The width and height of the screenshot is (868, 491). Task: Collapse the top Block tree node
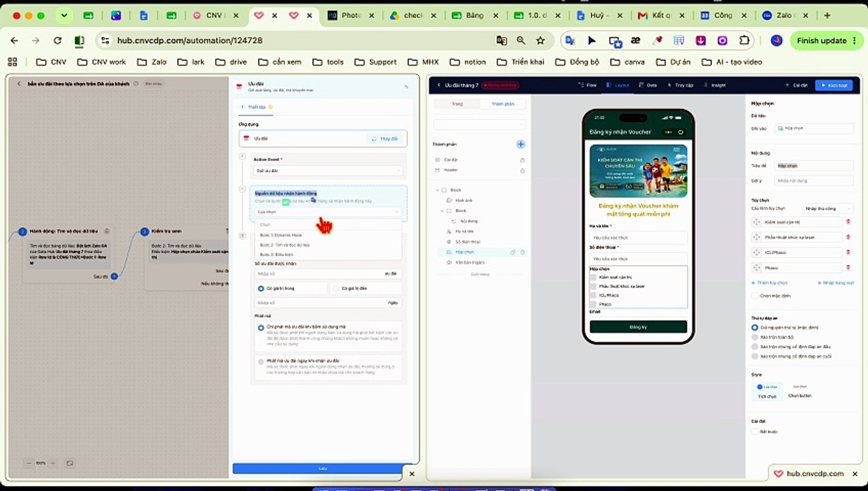[x=437, y=190]
